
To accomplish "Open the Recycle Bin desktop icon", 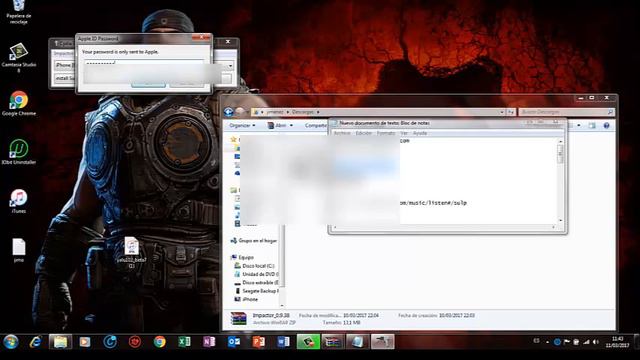I will [18, 11].
